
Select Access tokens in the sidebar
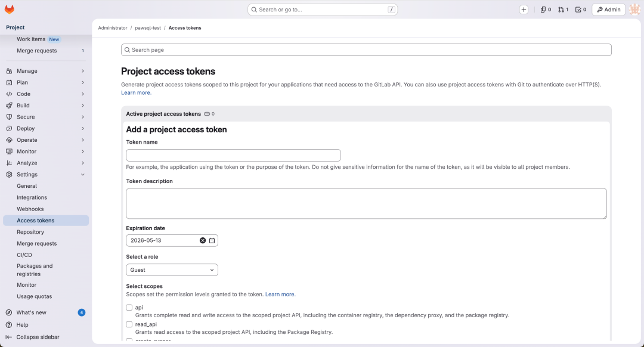46,221
